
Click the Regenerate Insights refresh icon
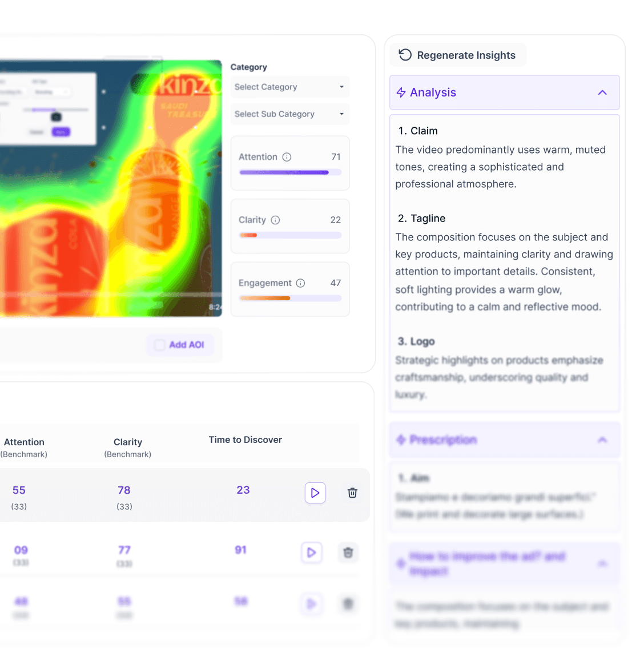(x=405, y=55)
